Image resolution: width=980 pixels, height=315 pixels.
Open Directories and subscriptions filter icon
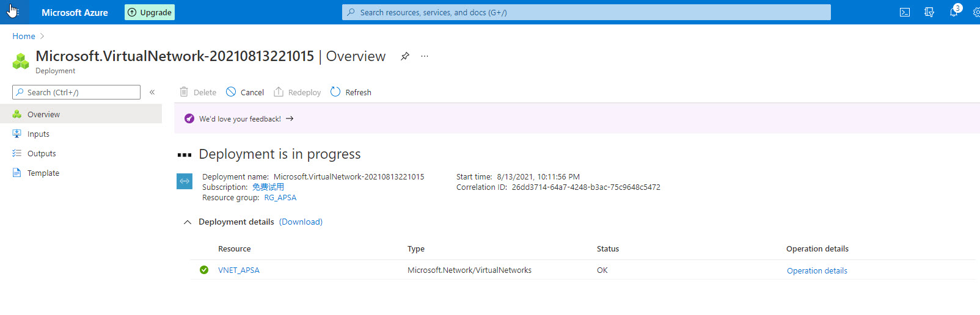929,12
